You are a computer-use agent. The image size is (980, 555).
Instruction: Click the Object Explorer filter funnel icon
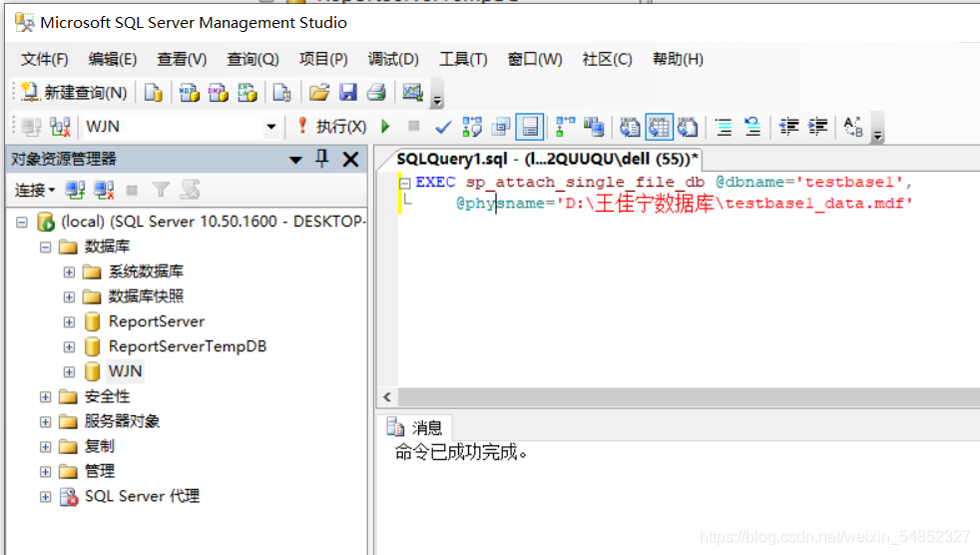click(162, 190)
